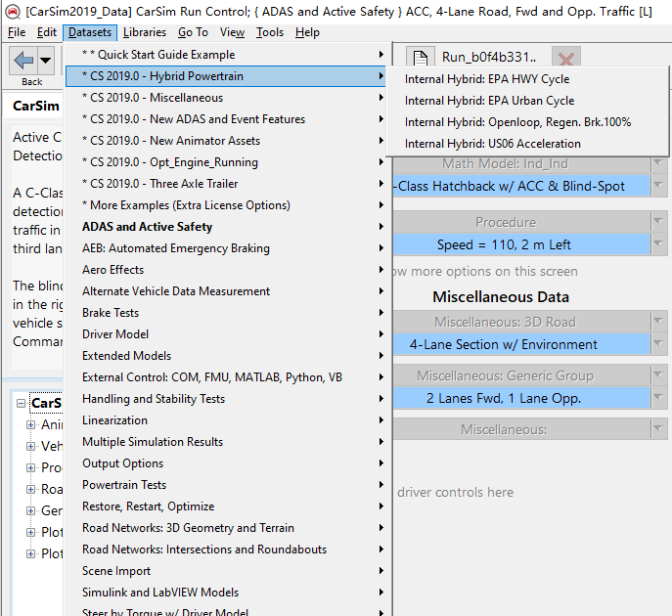
Task: Open C-Class Hatchback w/ ACC & Blind-Spot dataset
Action: click(521, 186)
